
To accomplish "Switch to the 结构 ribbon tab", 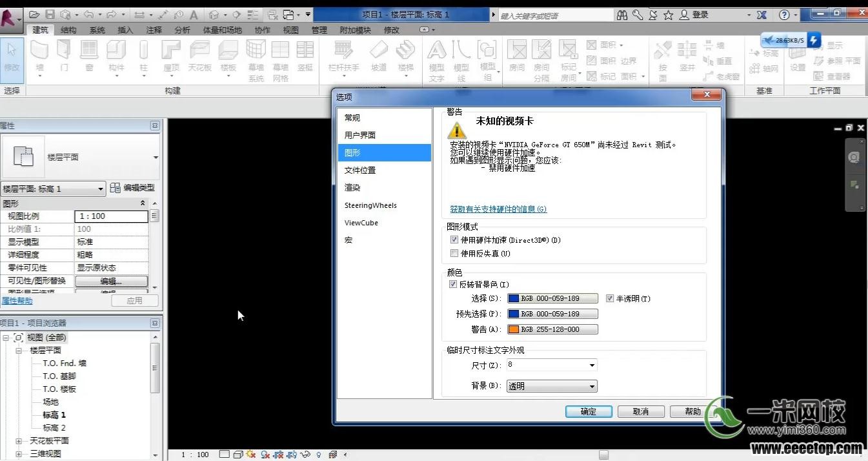I will pos(68,30).
